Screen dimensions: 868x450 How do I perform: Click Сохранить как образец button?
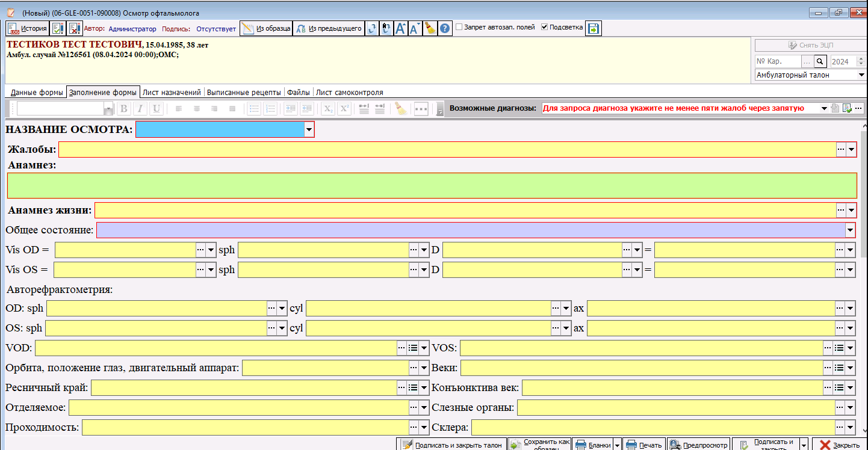tap(539, 445)
